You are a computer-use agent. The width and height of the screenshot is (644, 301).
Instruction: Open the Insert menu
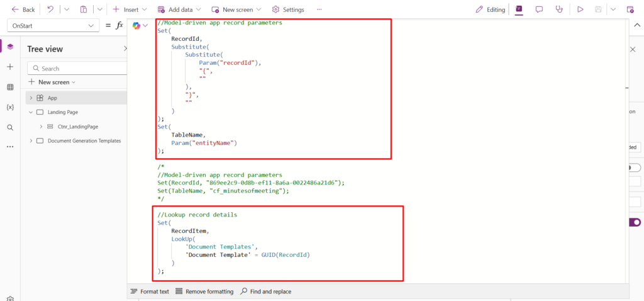tap(130, 9)
